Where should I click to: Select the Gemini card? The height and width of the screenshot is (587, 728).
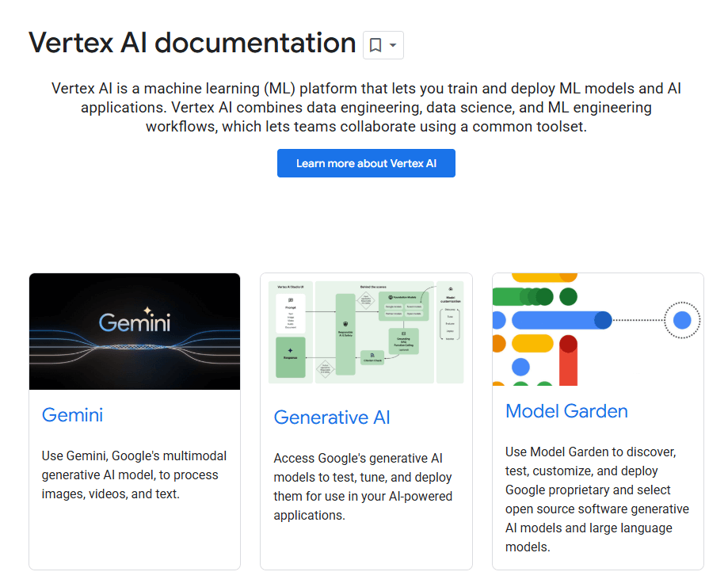[134, 420]
